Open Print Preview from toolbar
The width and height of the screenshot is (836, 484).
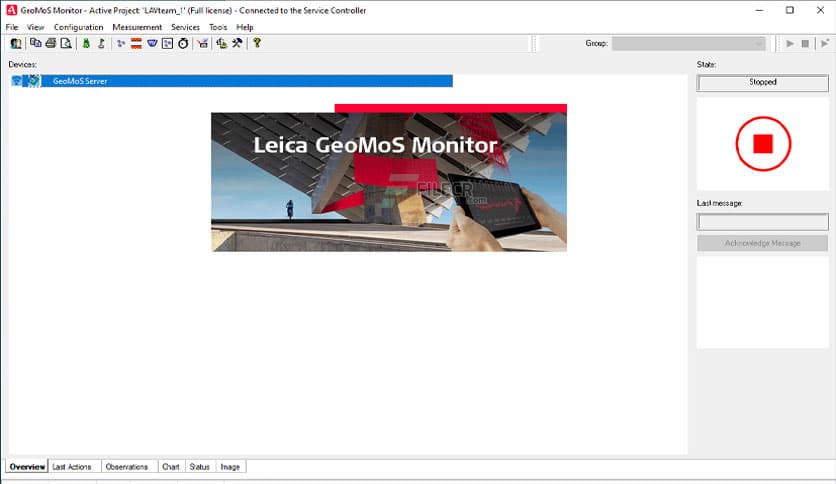pos(66,43)
